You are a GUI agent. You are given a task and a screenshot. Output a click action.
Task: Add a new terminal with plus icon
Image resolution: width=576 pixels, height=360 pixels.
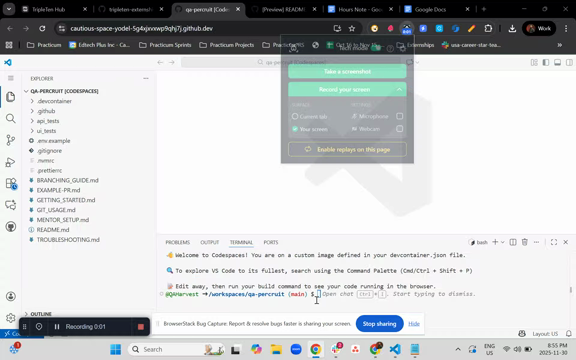[x=495, y=242]
